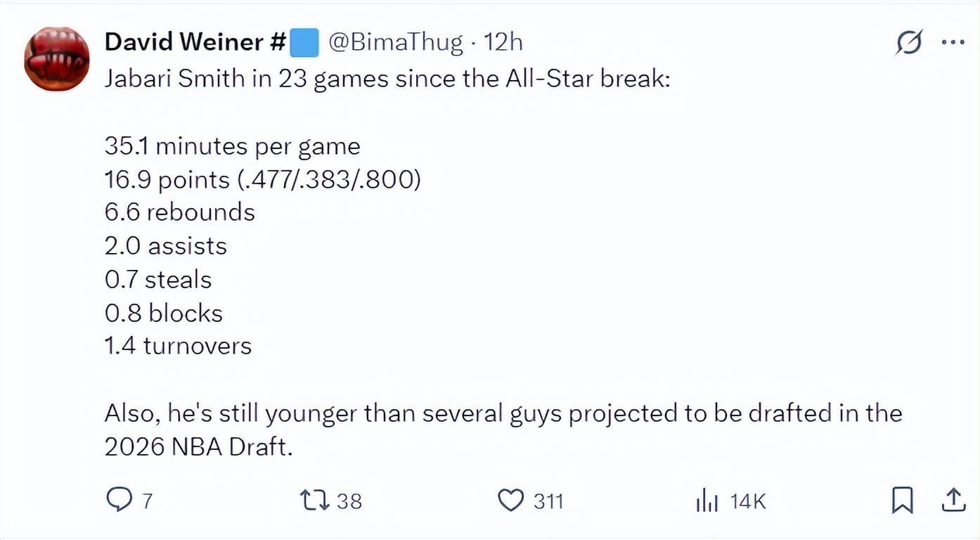The height and width of the screenshot is (540, 980).
Task: Bookmark this post
Action: pos(902,501)
